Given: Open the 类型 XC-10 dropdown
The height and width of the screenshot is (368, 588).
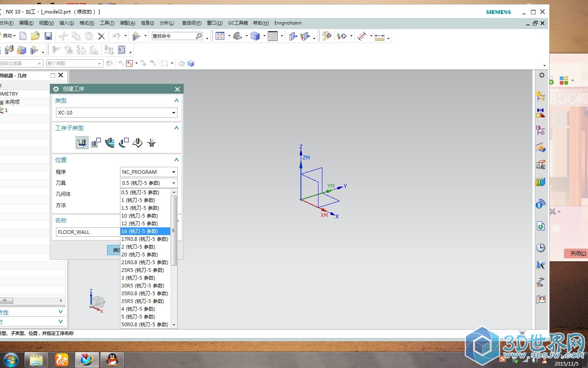Looking at the screenshot, I should coord(116,112).
